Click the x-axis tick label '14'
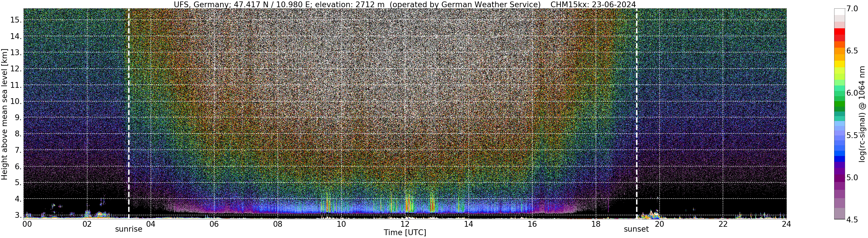868x238 pixels. pyautogui.click(x=468, y=224)
